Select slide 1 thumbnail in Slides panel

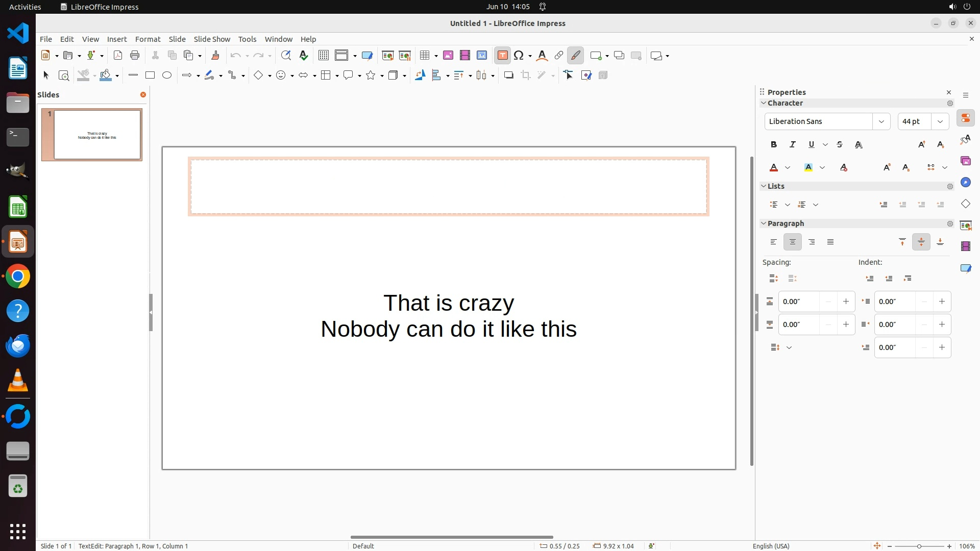pos(97,135)
